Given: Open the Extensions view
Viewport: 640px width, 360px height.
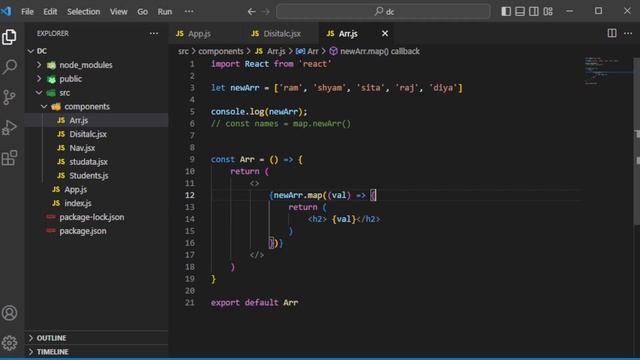Looking at the screenshot, I should 9,158.
